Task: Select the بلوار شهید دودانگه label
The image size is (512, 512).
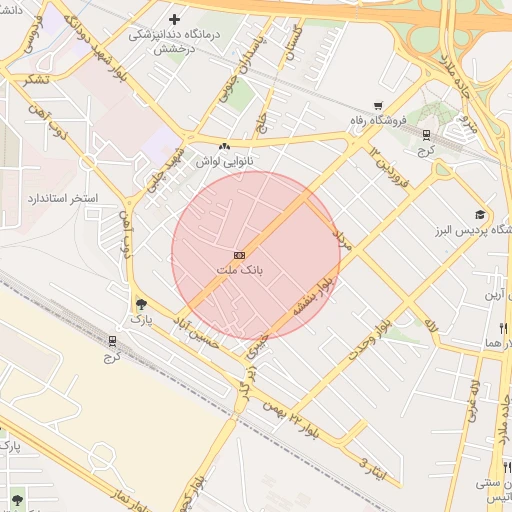Action: (x=95, y=48)
